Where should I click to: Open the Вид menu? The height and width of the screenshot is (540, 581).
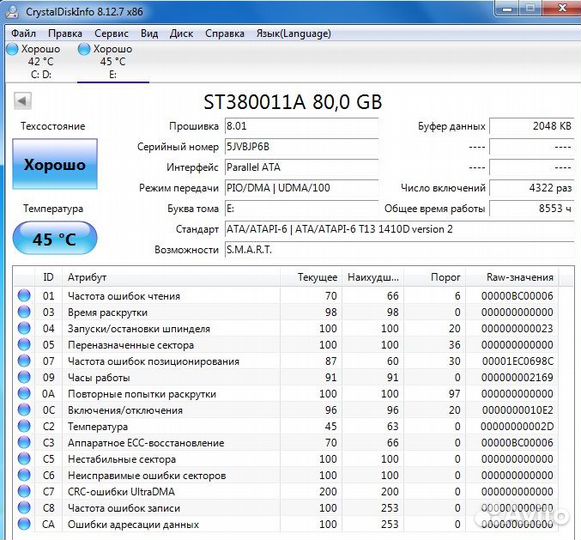[x=149, y=33]
